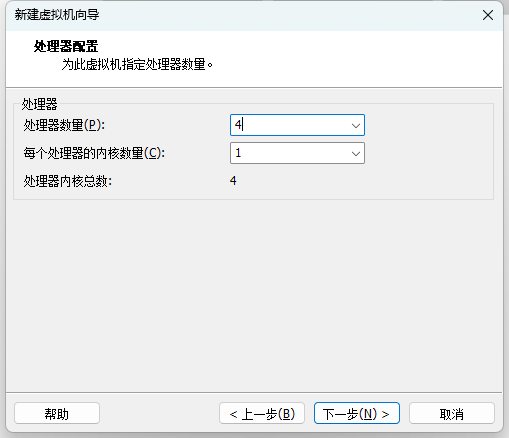The width and height of the screenshot is (509, 438).
Task: Select the 每个处理器的内核数量(C) label
Action: coord(94,153)
